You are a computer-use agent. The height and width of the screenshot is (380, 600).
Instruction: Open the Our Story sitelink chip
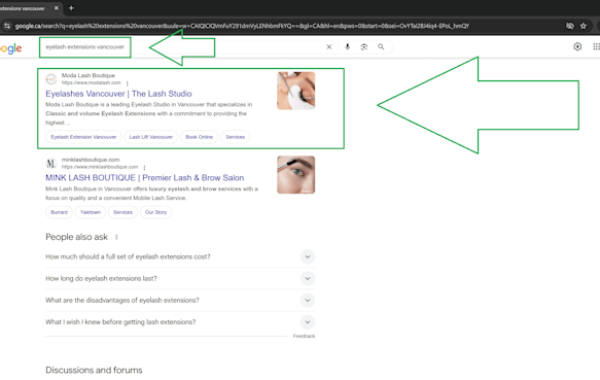[x=156, y=212]
